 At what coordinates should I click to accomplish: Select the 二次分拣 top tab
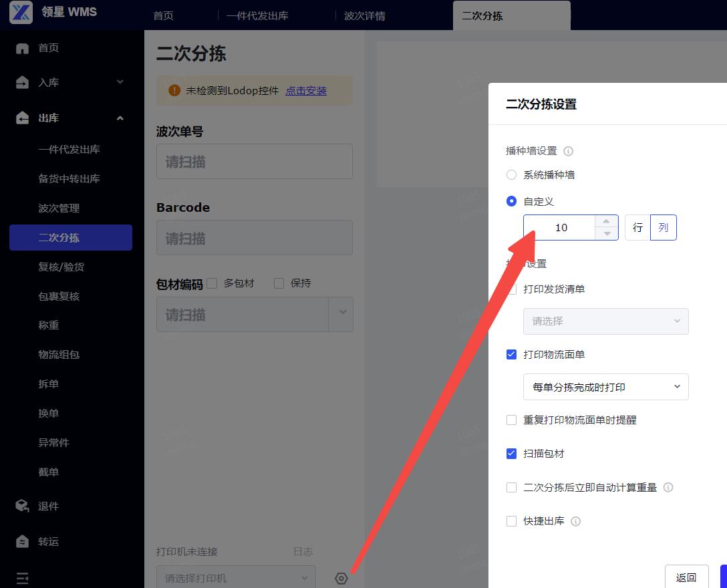(x=511, y=16)
